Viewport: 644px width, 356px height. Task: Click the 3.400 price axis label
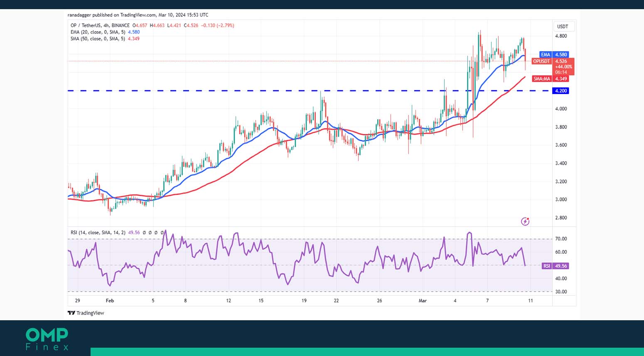pos(561,163)
